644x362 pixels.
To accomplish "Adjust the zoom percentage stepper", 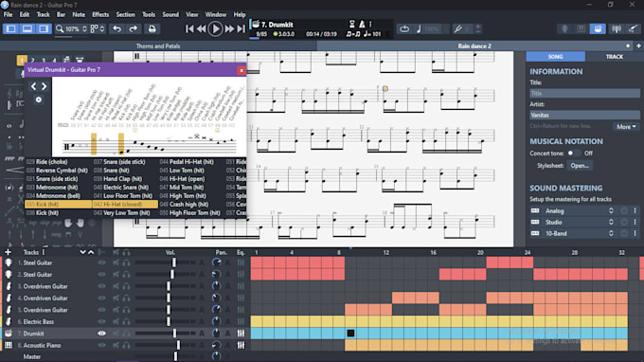I will (84, 28).
